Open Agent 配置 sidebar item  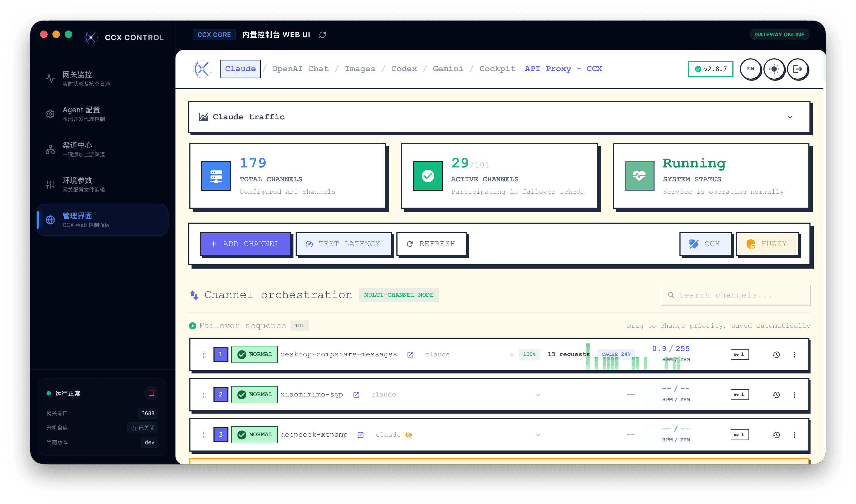(x=102, y=114)
